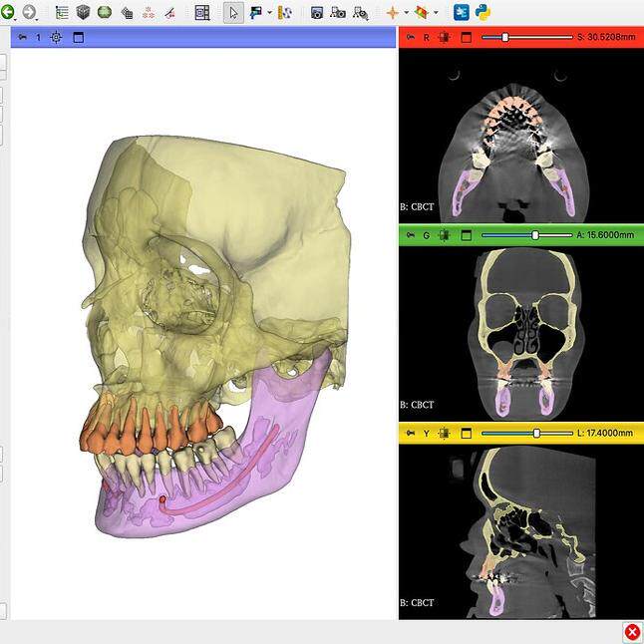Open the Transforms module icon
644x644 pixels.
[127, 13]
